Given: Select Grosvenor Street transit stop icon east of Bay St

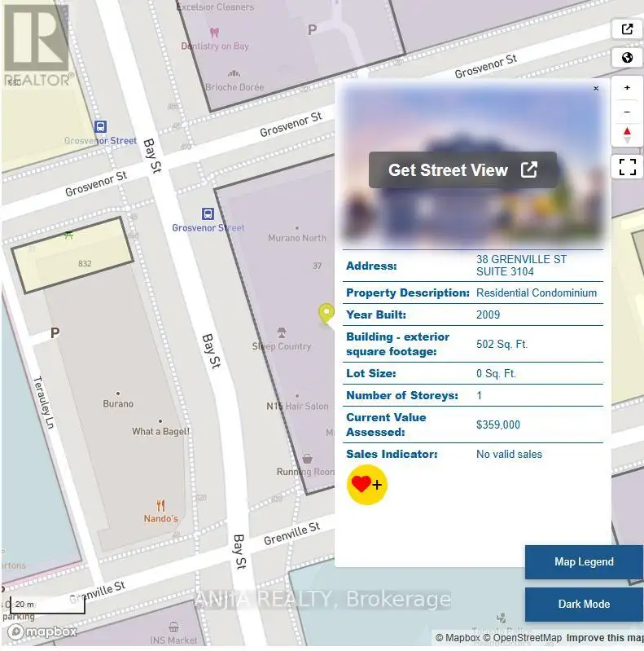Looking at the screenshot, I should click(x=208, y=213).
